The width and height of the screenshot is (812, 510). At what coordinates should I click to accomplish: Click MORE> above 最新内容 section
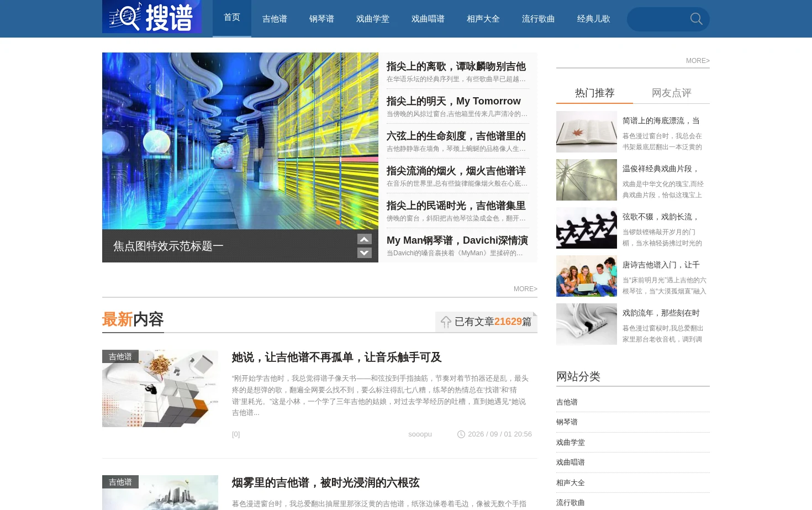tap(525, 289)
